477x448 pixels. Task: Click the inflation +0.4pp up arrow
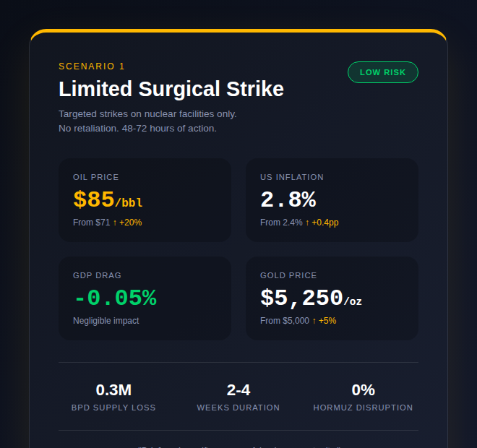(x=307, y=223)
